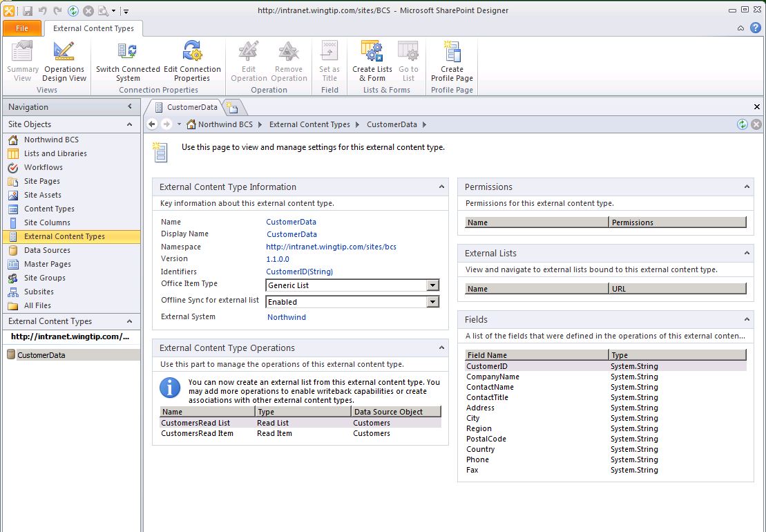
Task: Open the Office Item Type dropdown
Action: 433,285
